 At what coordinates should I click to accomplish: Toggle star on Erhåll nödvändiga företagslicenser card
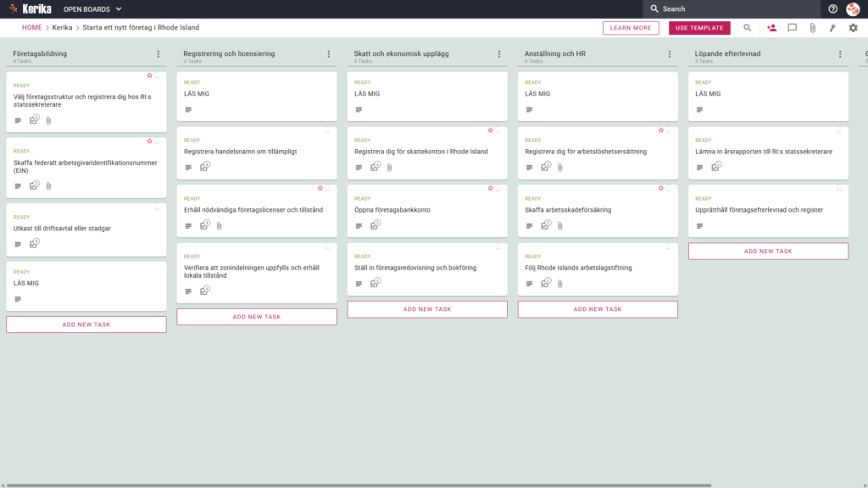tap(320, 188)
